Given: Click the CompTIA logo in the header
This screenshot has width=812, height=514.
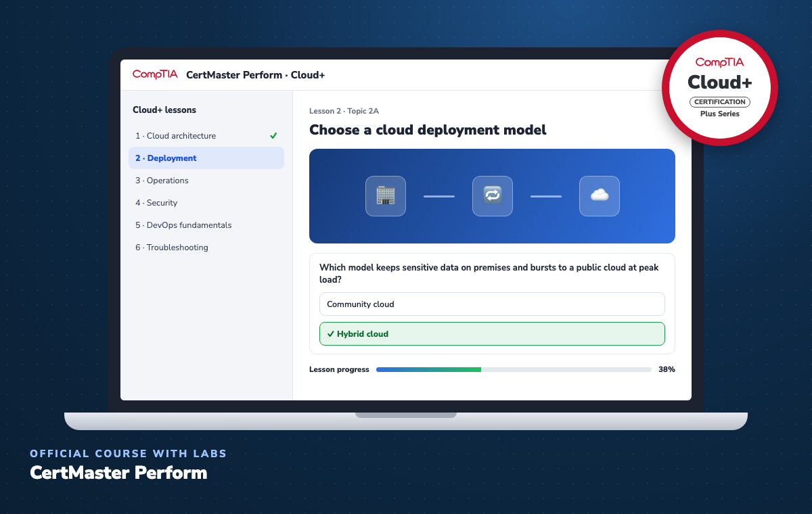Looking at the screenshot, I should [x=155, y=74].
